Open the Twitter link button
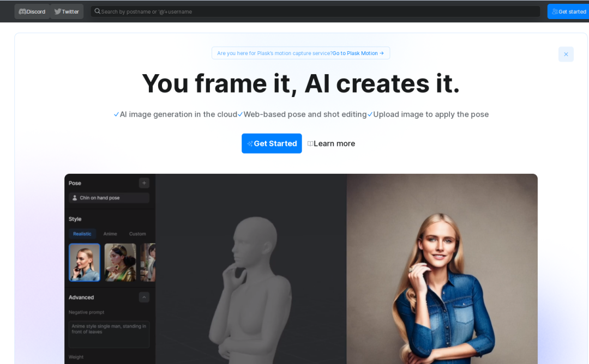This screenshot has height=364, width=589. 67,11
